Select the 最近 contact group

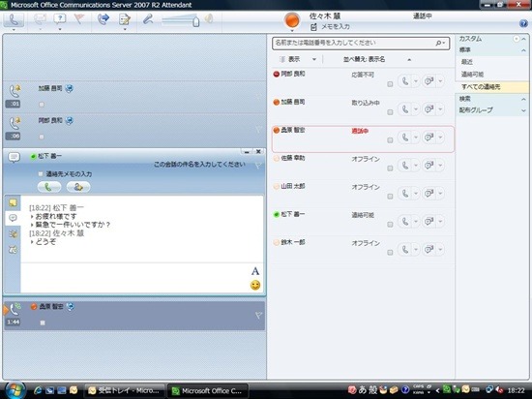point(467,62)
